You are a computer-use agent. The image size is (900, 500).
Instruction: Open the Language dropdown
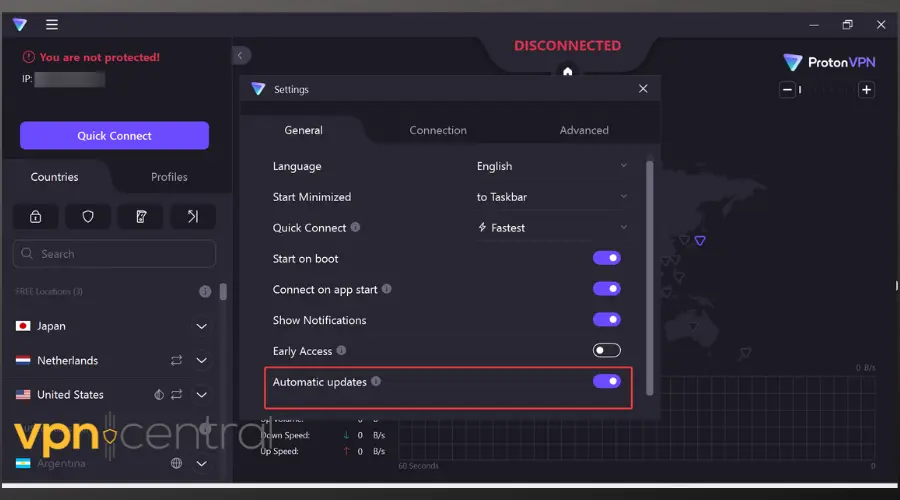pyautogui.click(x=552, y=166)
